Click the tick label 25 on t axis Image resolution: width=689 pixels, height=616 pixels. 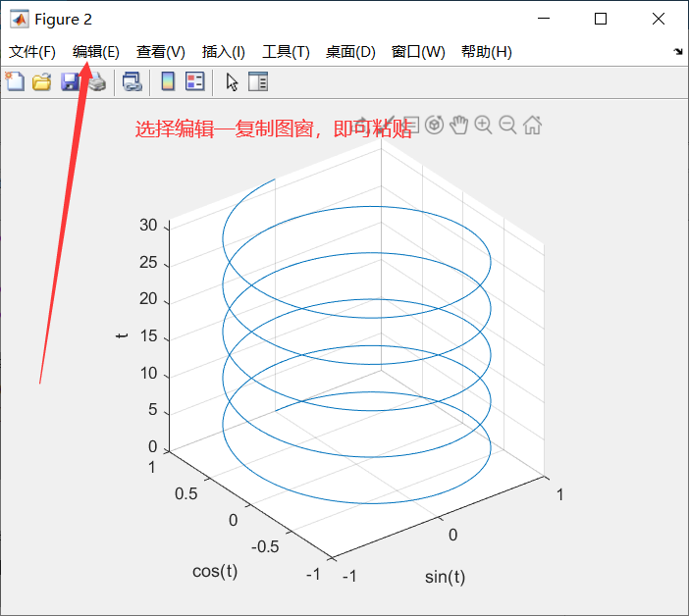pyautogui.click(x=148, y=263)
